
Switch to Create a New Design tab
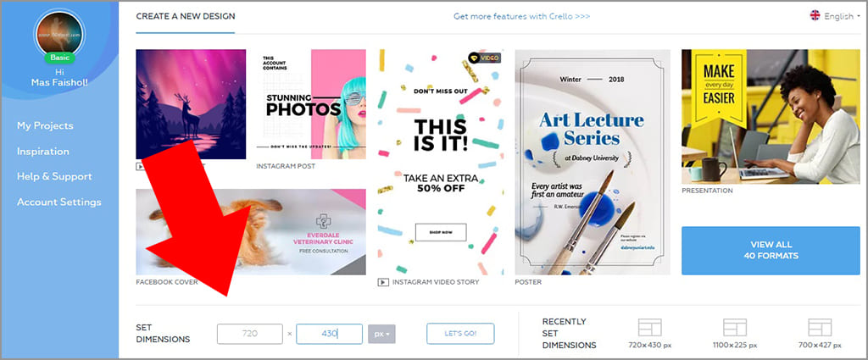[x=186, y=17]
